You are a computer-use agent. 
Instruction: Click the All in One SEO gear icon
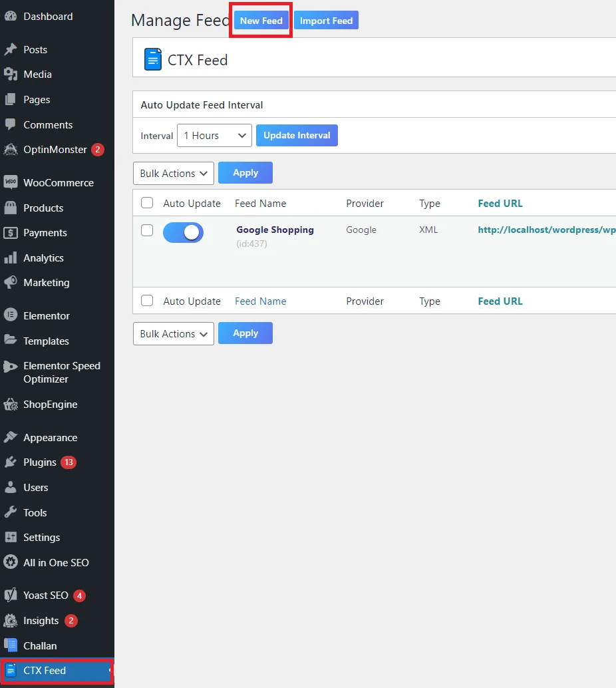(10, 562)
